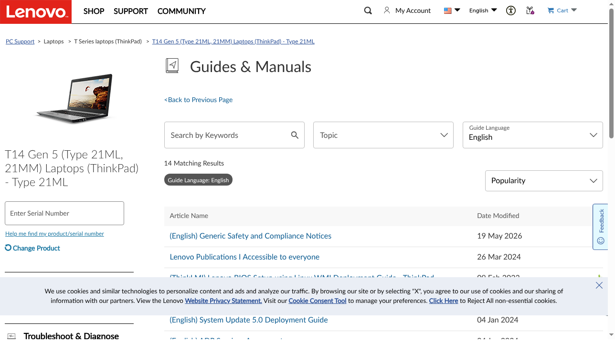This screenshot has height=364, width=615.
Task: Click the Date Modified column header
Action: coord(498,216)
